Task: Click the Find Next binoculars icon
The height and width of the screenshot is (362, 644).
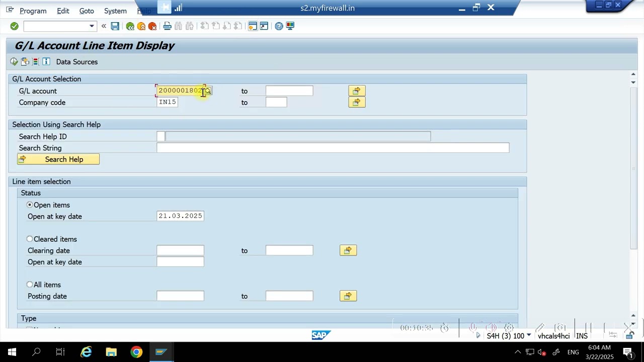Action: click(x=190, y=26)
